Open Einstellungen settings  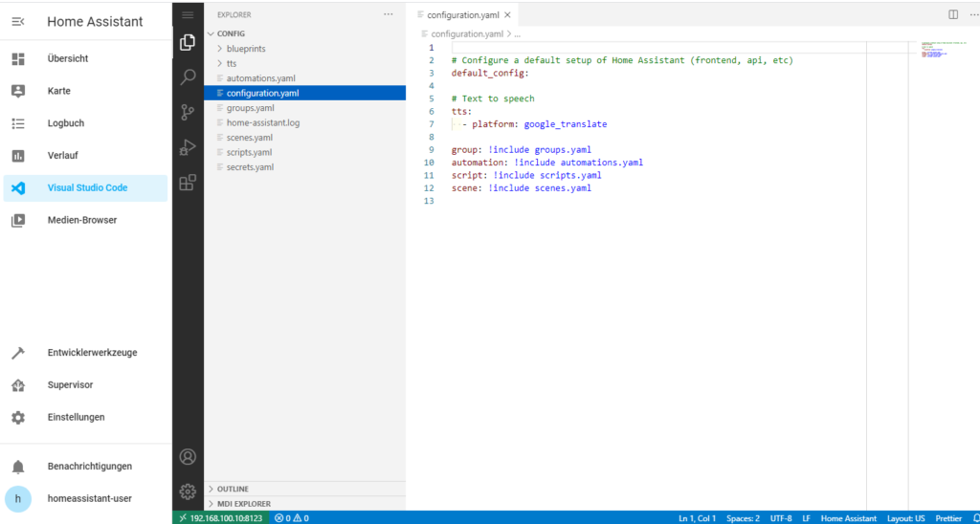85,417
